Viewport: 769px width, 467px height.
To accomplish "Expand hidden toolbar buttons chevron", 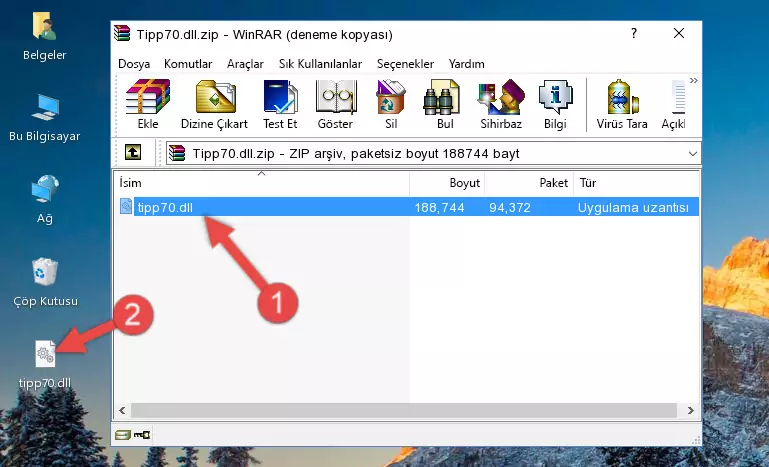I will 693,80.
